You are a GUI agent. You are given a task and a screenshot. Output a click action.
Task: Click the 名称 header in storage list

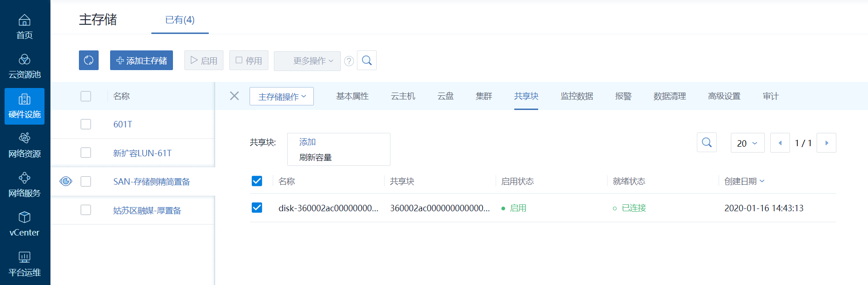122,96
